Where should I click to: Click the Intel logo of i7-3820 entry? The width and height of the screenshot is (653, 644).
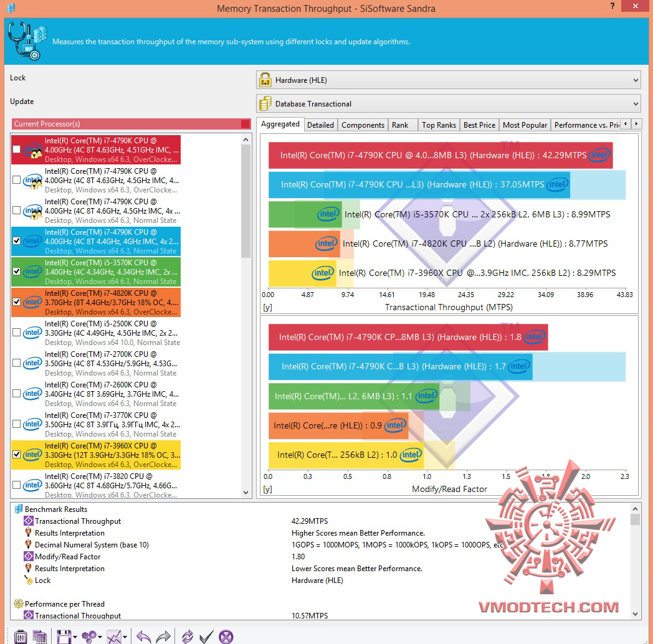32,485
